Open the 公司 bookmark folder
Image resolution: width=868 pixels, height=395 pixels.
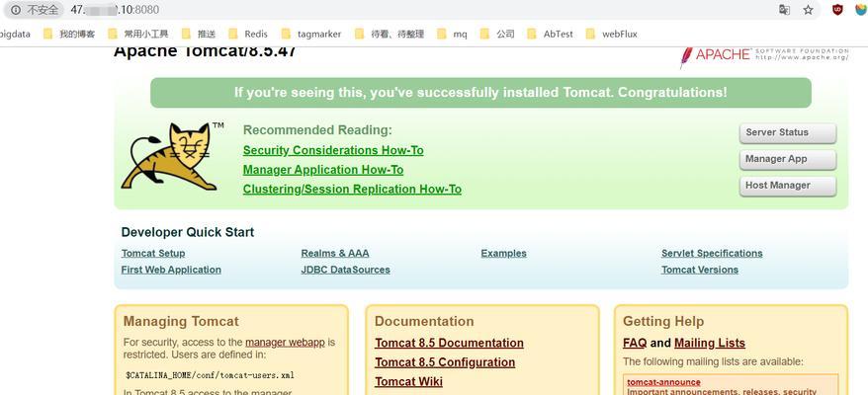(497, 35)
